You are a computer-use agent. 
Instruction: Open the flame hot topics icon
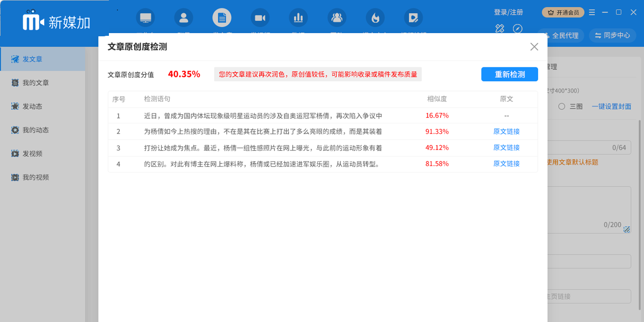click(375, 18)
